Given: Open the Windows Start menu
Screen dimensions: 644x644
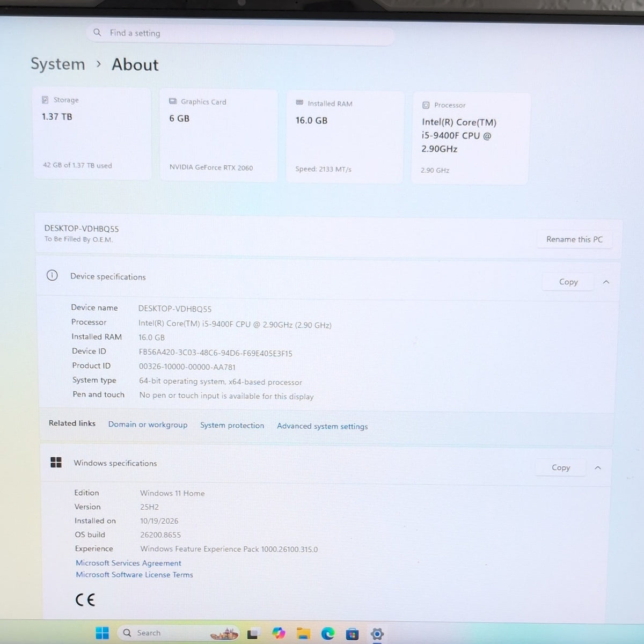Looking at the screenshot, I should coord(102,633).
